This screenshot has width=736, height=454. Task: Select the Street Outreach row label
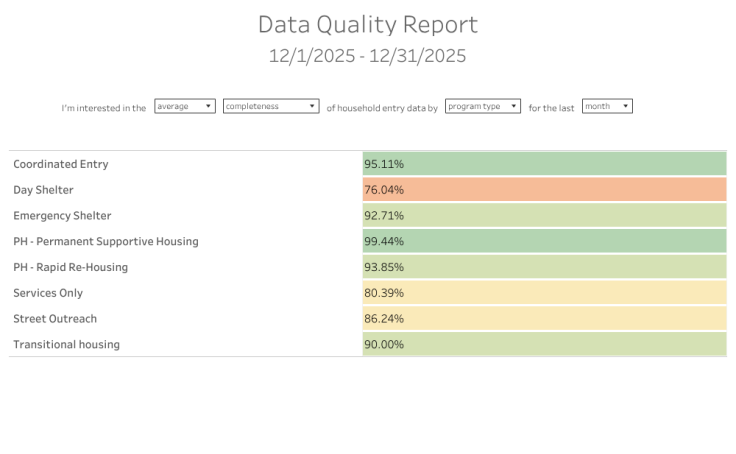(55, 319)
